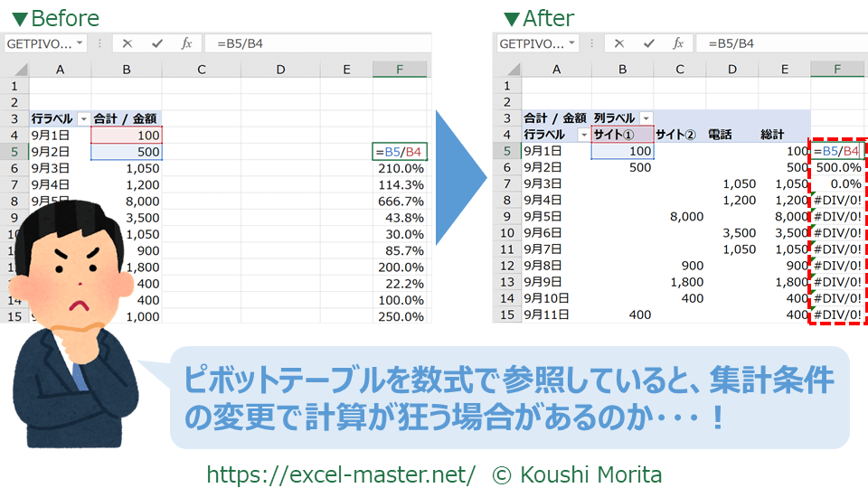The width and height of the screenshot is (868, 488).
Task: Click the Enter checkmark in the Before formula bar
Action: pyautogui.click(x=157, y=43)
